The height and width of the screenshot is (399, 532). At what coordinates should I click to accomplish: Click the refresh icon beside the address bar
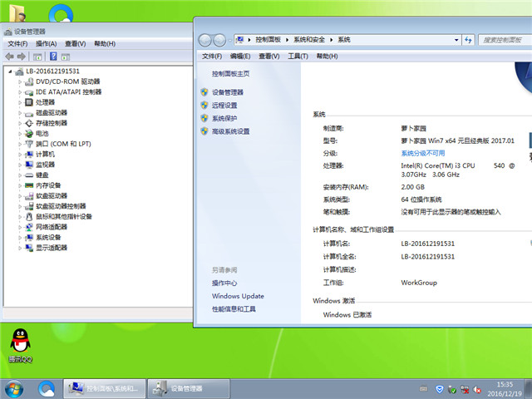468,40
